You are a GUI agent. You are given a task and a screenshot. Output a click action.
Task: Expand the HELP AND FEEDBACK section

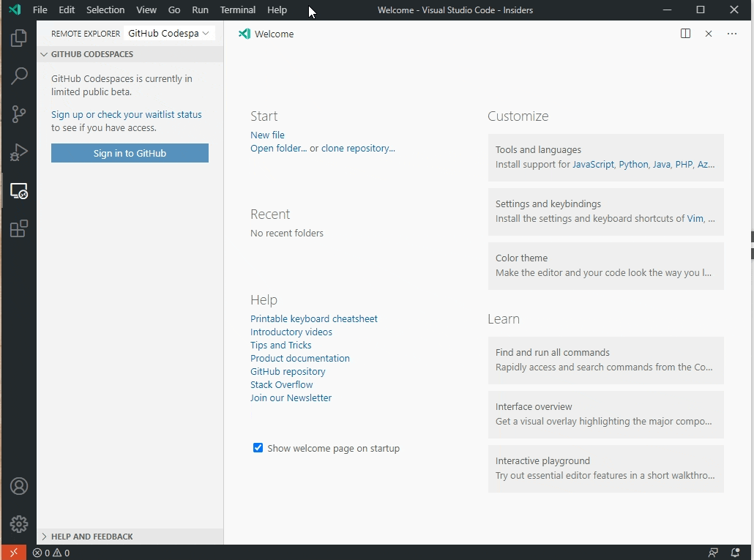click(x=130, y=537)
